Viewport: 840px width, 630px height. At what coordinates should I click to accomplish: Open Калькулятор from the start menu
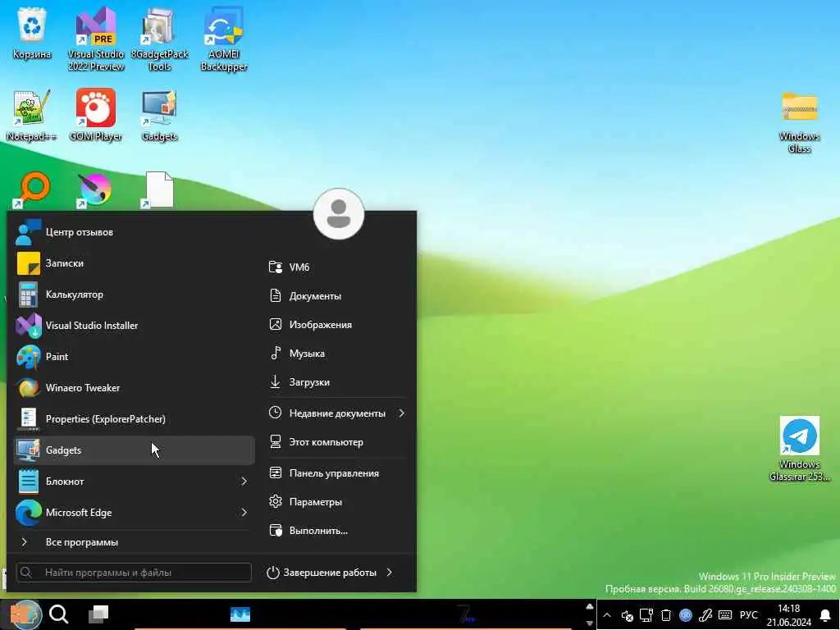click(x=134, y=294)
